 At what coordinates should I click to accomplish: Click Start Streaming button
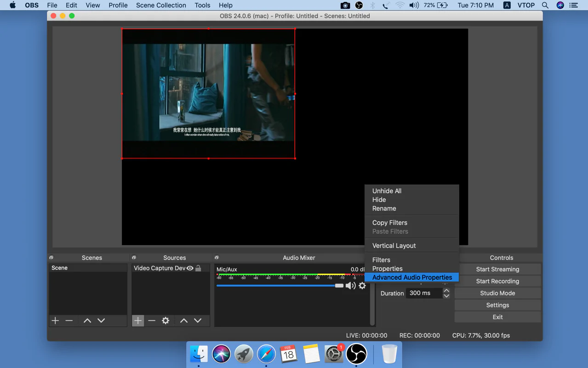click(x=497, y=269)
